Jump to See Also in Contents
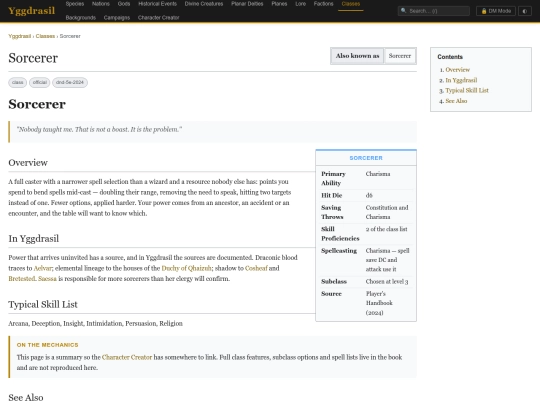Viewport: 540px width, 405px height. click(x=456, y=101)
